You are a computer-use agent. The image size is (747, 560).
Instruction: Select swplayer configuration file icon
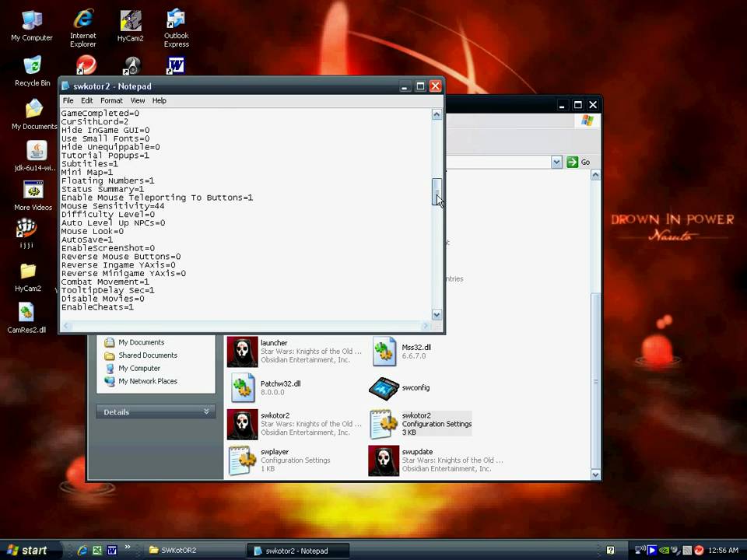click(243, 460)
